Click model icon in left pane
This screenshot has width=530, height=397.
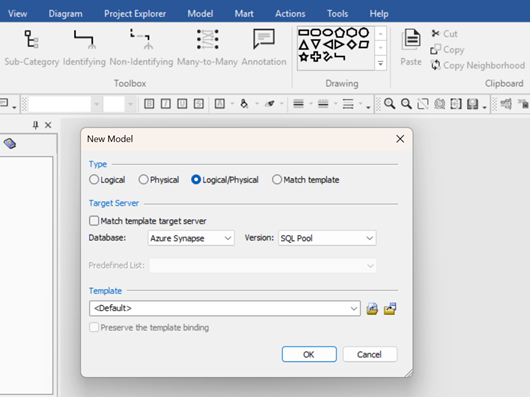coord(10,144)
